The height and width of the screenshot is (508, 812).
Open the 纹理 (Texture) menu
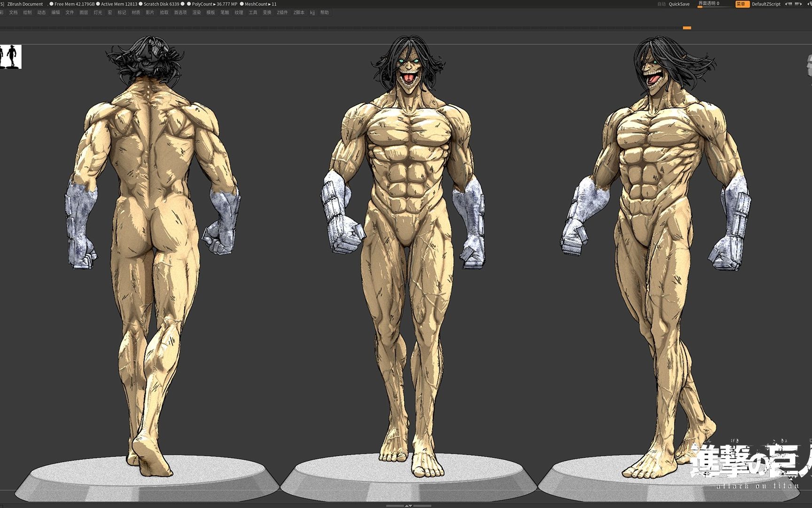[x=239, y=13]
